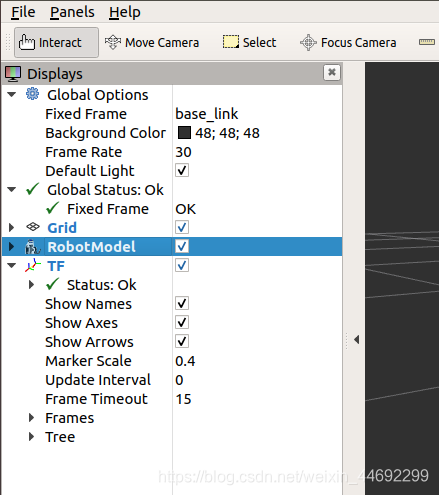Screen dimensions: 439x495
Task: Expand the Tree item
Action: pyautogui.click(x=31, y=437)
